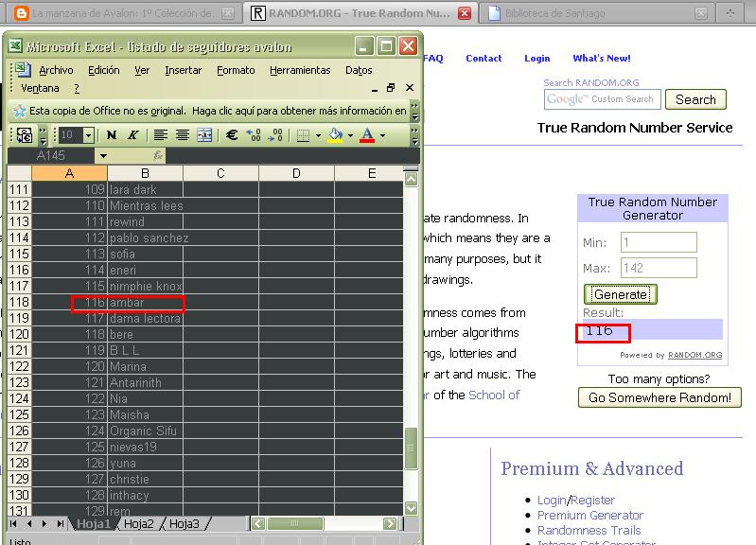Open the Name Box dropdown arrow

click(103, 156)
